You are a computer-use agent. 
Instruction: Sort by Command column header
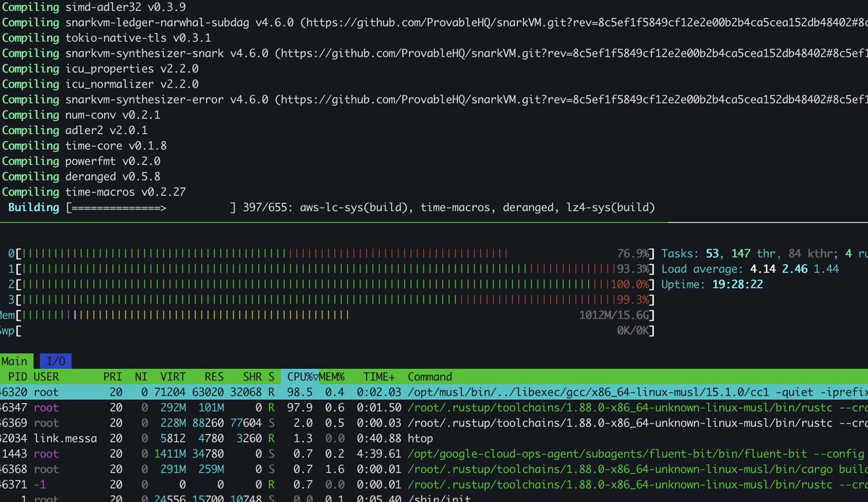pyautogui.click(x=430, y=376)
